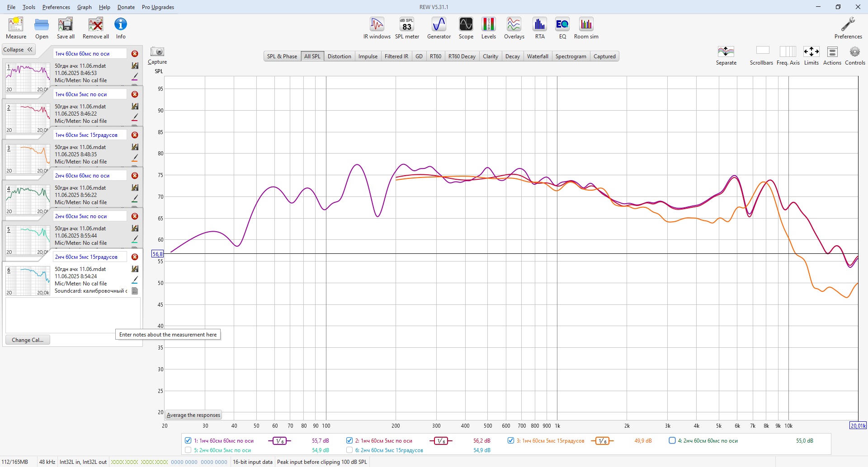Viewport: 868px width, 467px height.
Task: Click the 20,01k frequency axis end value box
Action: 858,425
